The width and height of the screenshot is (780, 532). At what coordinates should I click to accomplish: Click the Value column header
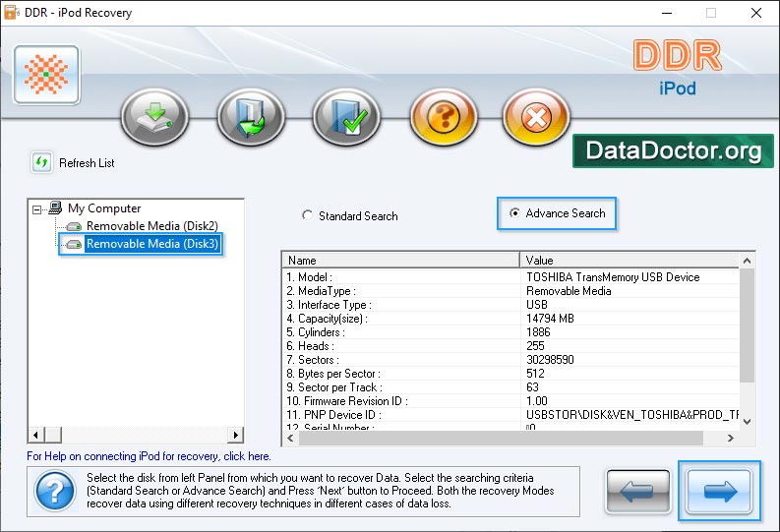click(x=630, y=260)
